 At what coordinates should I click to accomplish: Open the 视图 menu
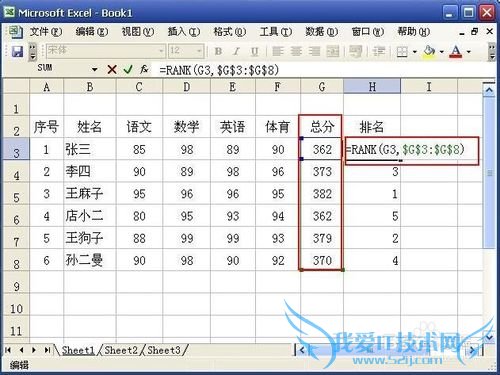click(x=138, y=32)
